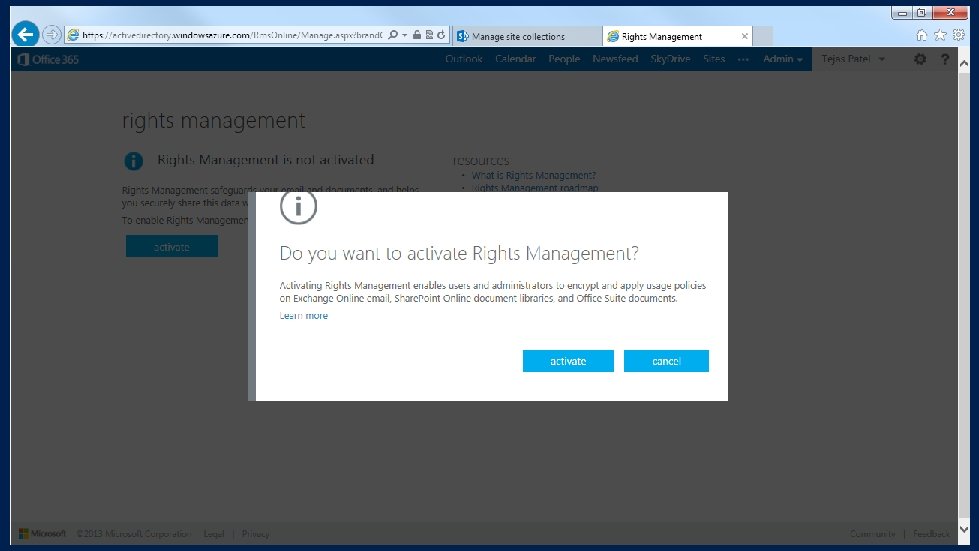Expand the address bar search dropdown arrow
The image size is (979, 551).
[x=405, y=35]
